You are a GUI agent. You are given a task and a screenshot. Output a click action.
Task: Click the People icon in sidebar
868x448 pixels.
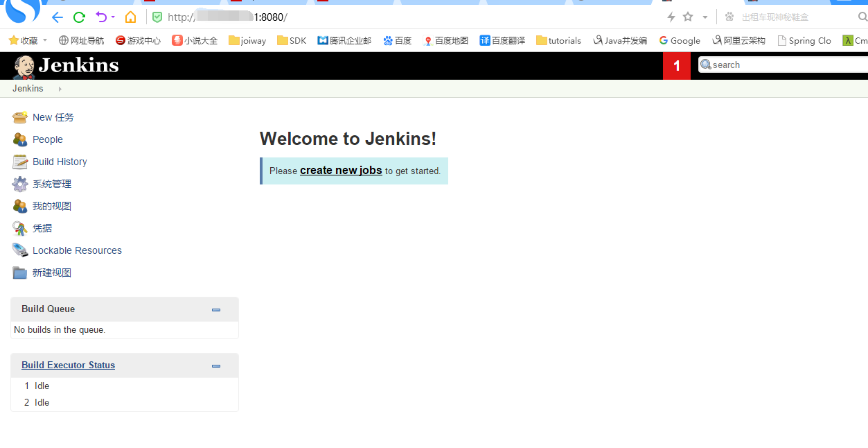[20, 139]
